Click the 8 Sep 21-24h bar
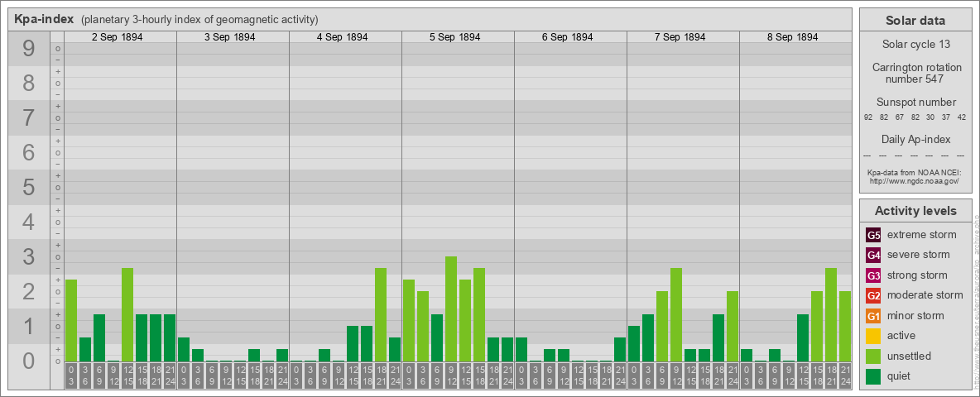 [x=844, y=327]
